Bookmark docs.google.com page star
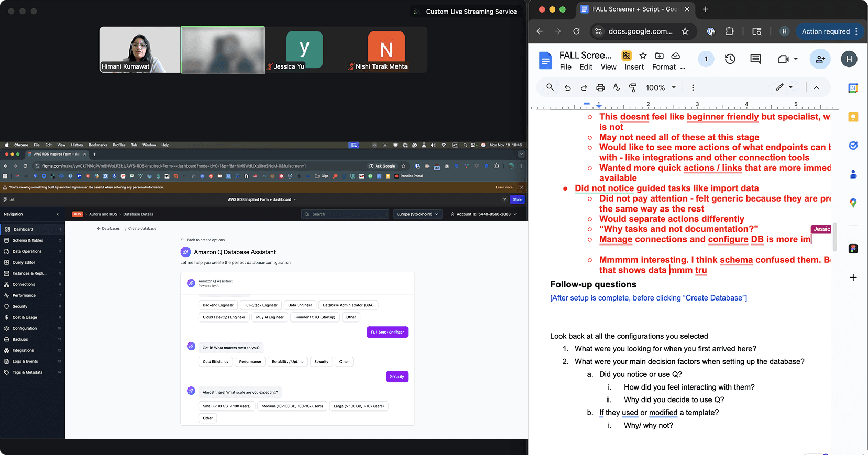868x455 pixels. (x=685, y=31)
